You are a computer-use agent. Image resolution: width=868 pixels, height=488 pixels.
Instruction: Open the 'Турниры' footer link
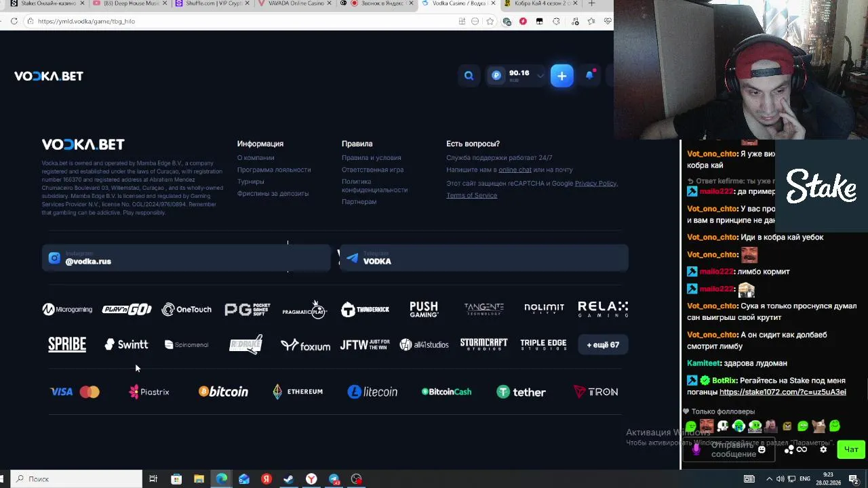[x=251, y=182]
